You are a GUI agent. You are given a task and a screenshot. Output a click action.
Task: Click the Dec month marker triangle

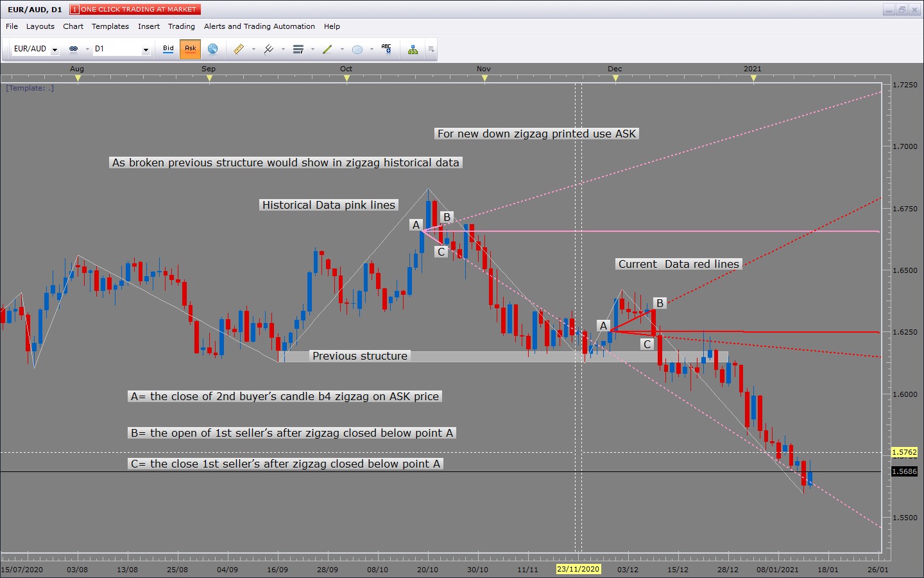[615, 78]
